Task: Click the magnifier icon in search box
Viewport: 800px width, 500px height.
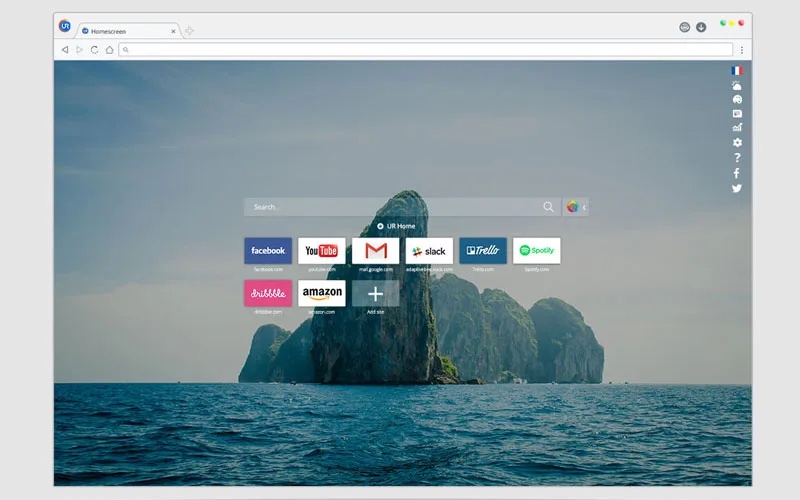Action: pyautogui.click(x=548, y=207)
